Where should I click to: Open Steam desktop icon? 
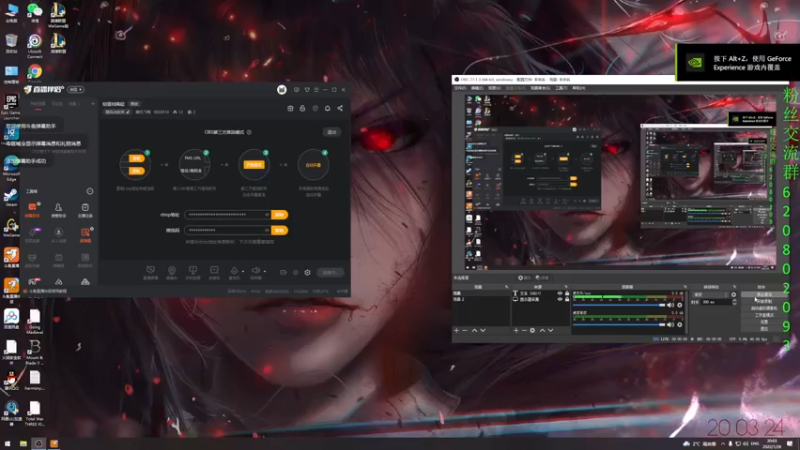pos(11,196)
